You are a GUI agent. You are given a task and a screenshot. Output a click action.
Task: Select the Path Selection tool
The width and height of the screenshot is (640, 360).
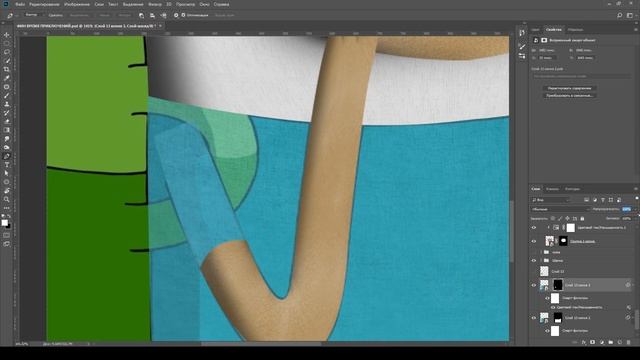click(x=7, y=173)
